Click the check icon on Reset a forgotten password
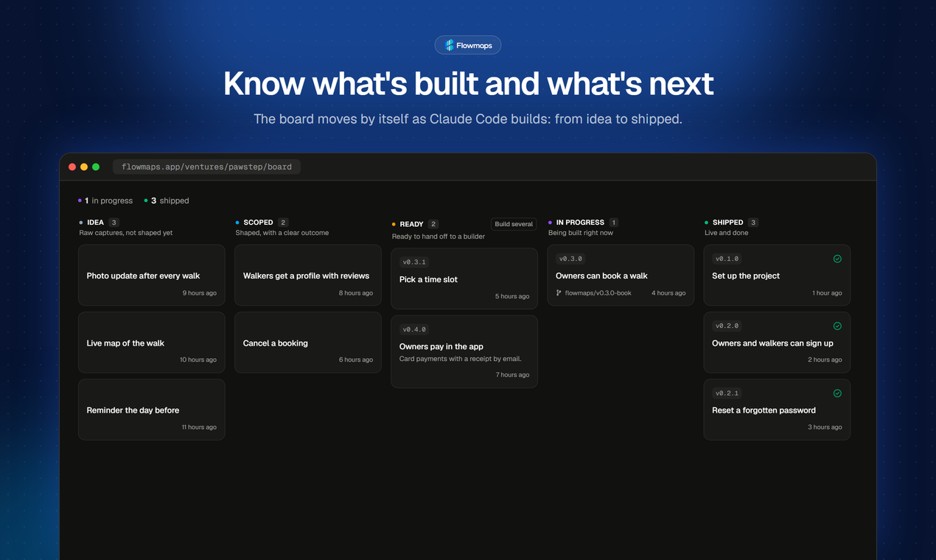The width and height of the screenshot is (936, 560). 837,393
